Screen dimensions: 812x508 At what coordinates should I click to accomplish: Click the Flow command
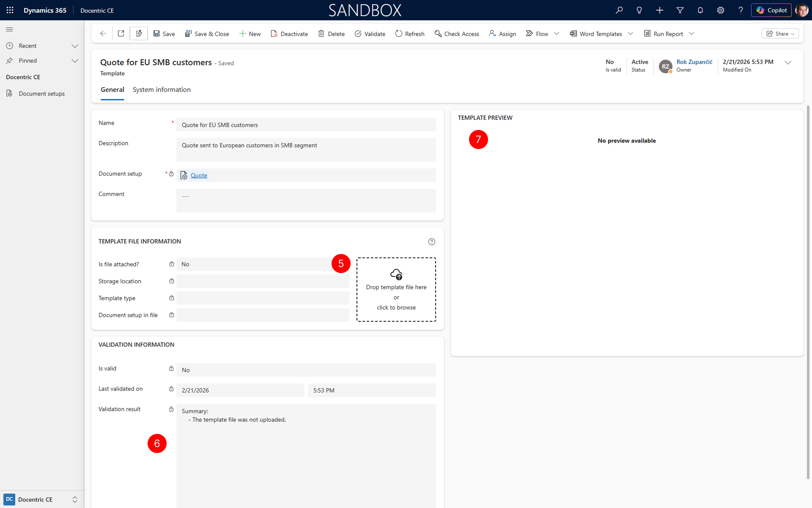(x=537, y=34)
